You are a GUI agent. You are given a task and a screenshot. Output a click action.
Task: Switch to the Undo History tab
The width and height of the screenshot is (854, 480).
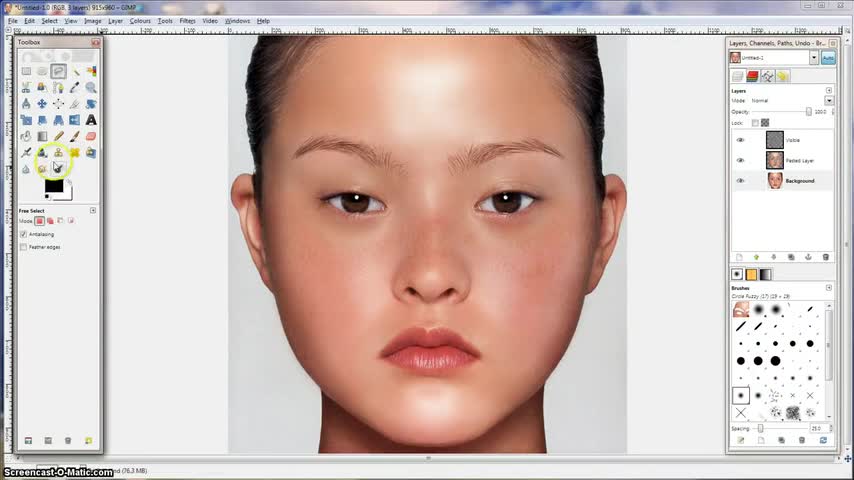click(x=783, y=76)
